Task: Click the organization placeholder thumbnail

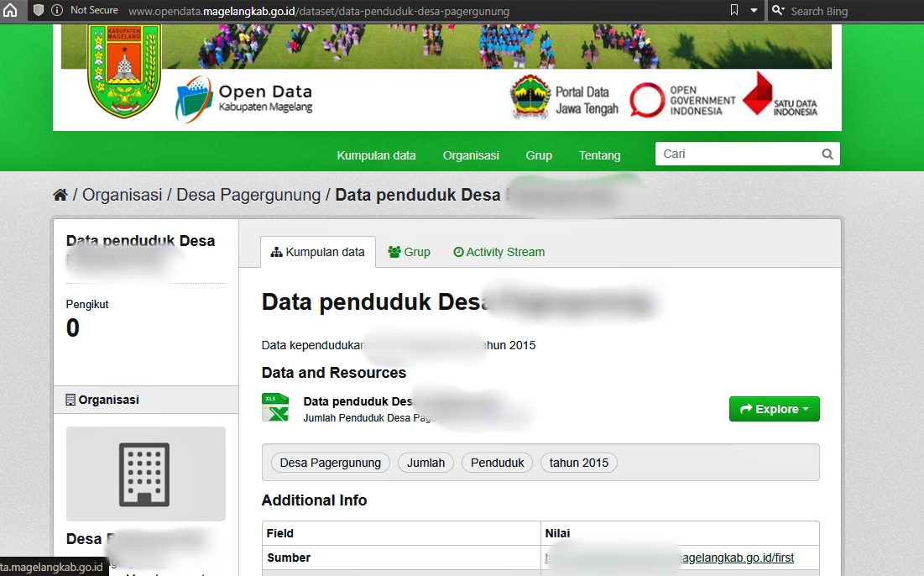Action: 145,474
